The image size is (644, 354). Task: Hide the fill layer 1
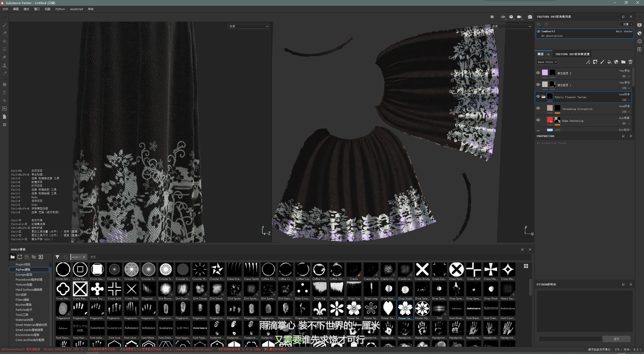538,84
